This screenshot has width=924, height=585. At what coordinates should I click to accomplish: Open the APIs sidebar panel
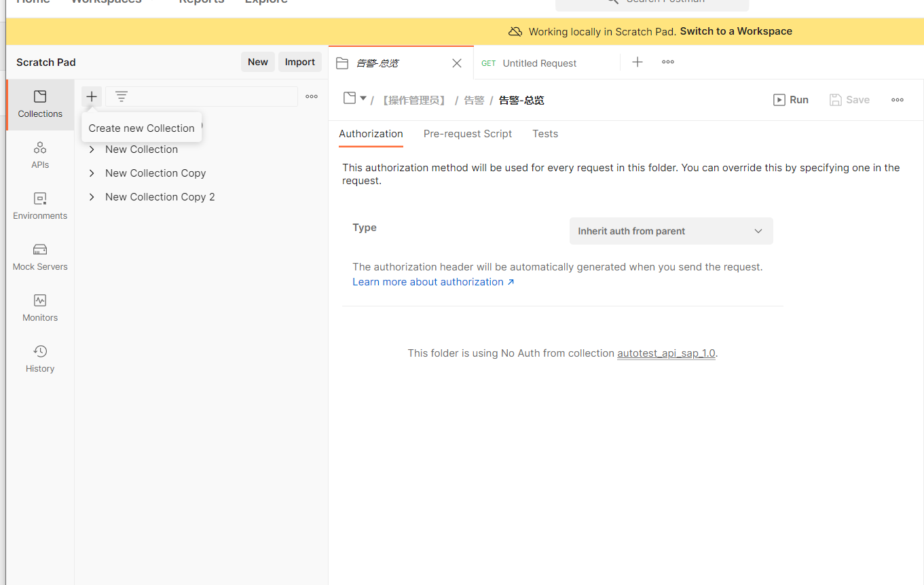39,155
